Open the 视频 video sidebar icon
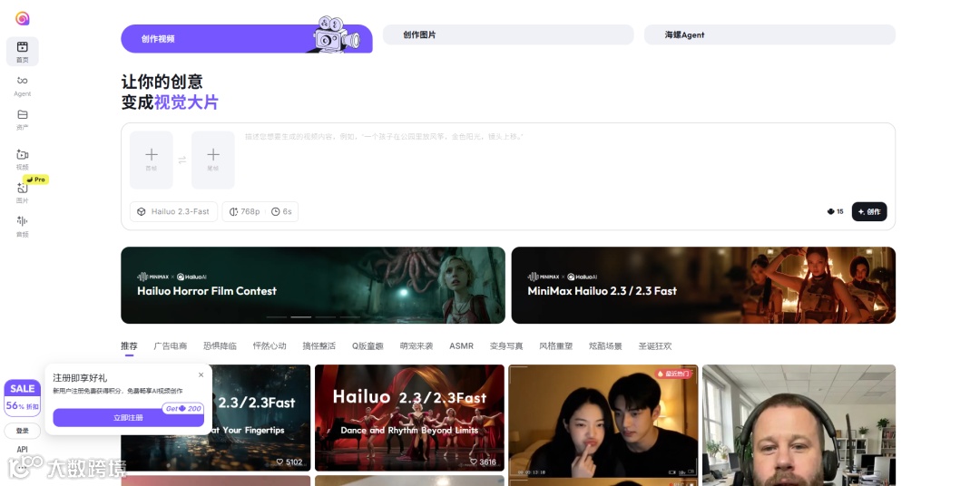980x486 pixels. pos(23,160)
